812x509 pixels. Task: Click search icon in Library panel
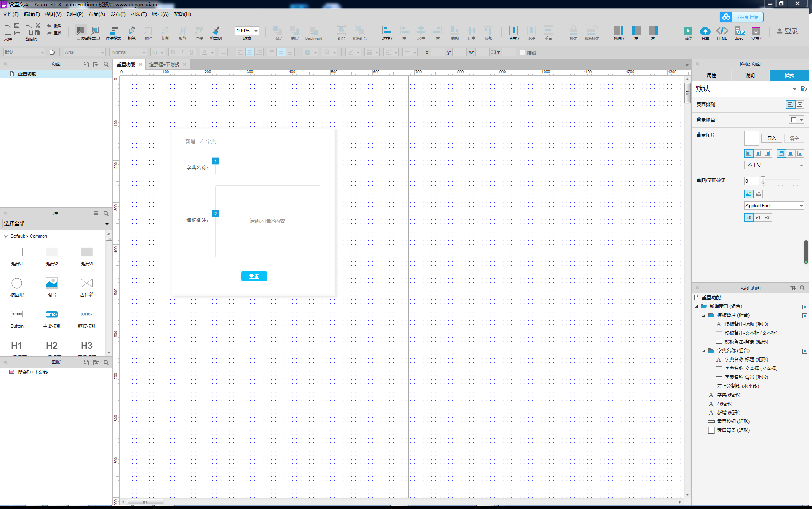(106, 213)
